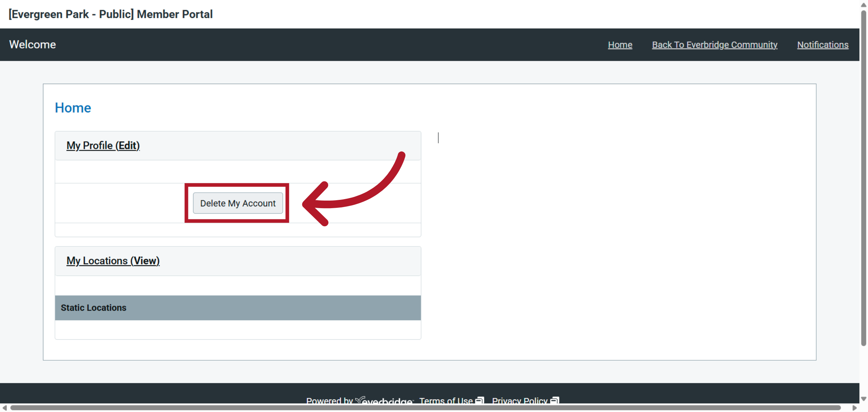This screenshot has width=868, height=412.
Task: Open My Profile (Edit) link
Action: [103, 145]
